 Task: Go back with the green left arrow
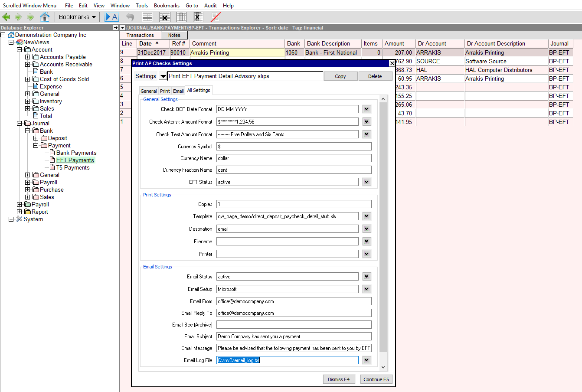(x=6, y=17)
